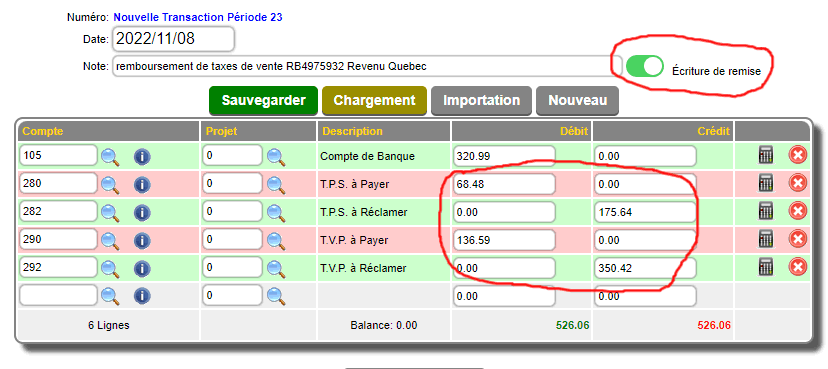Search account for the 105 row
This screenshot has height=369, width=828.
click(x=110, y=157)
